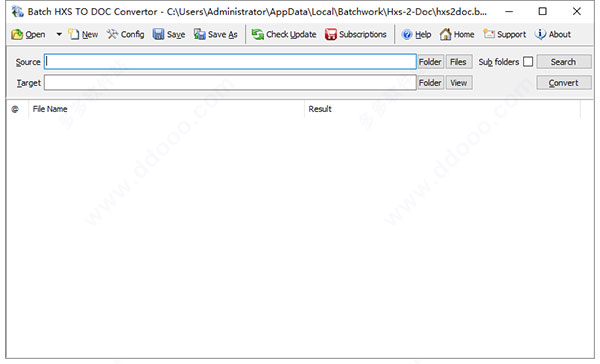Save the project with the Save icon
This screenshot has width=600, height=364.
(x=169, y=34)
